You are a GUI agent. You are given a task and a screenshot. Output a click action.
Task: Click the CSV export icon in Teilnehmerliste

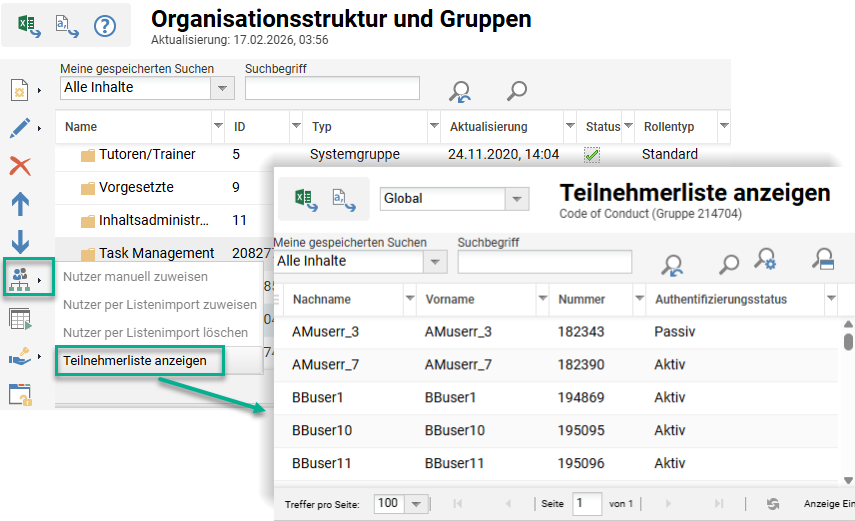[x=344, y=199]
